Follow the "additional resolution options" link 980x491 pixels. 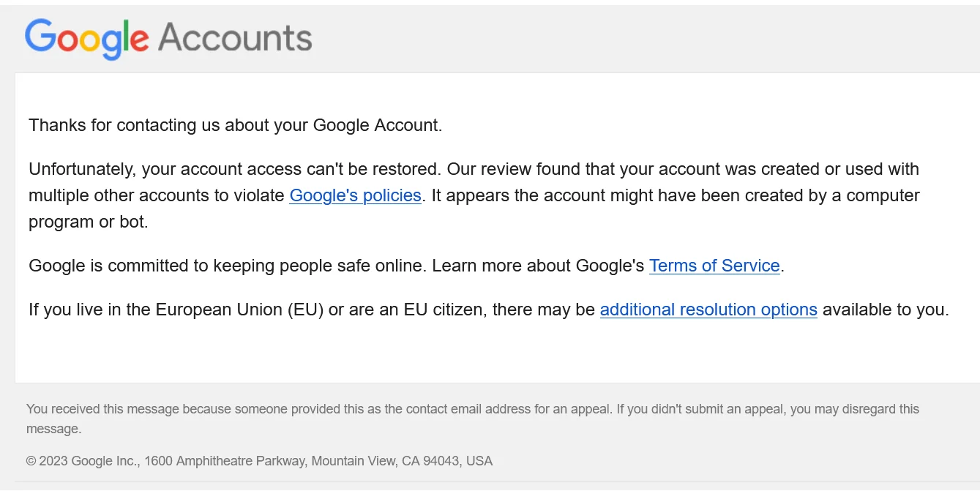click(x=708, y=310)
